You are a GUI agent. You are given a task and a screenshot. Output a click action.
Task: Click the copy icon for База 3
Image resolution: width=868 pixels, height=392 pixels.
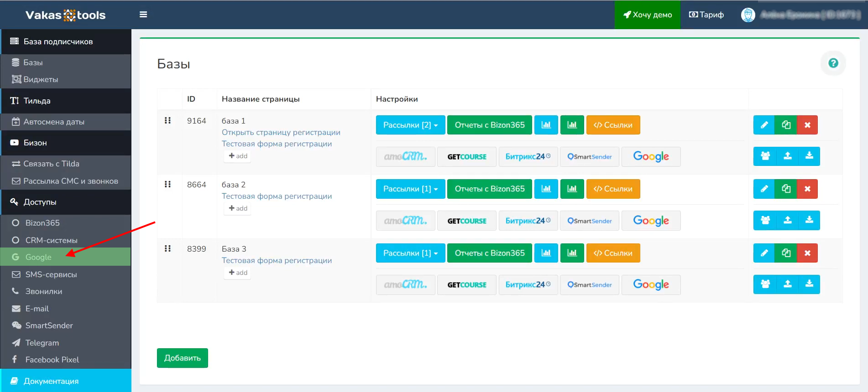[x=786, y=253]
